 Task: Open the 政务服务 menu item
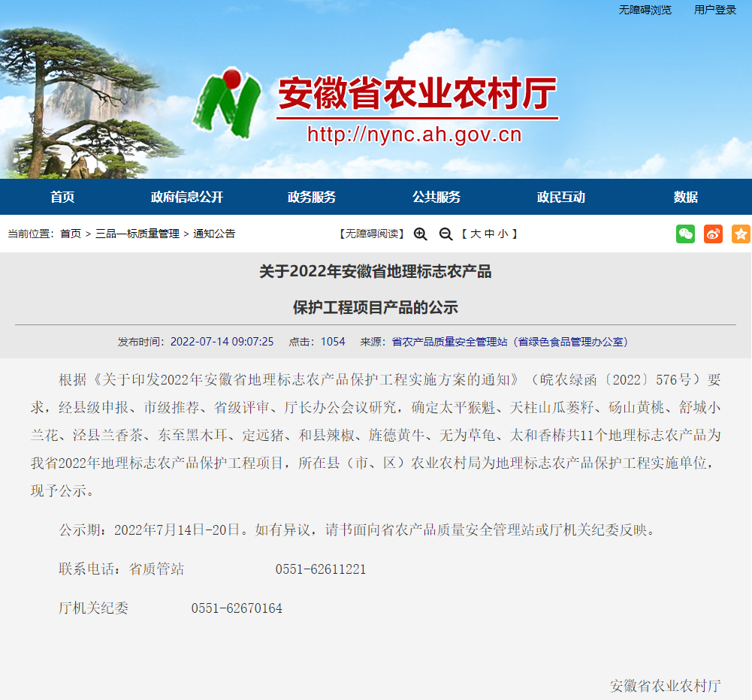312,197
